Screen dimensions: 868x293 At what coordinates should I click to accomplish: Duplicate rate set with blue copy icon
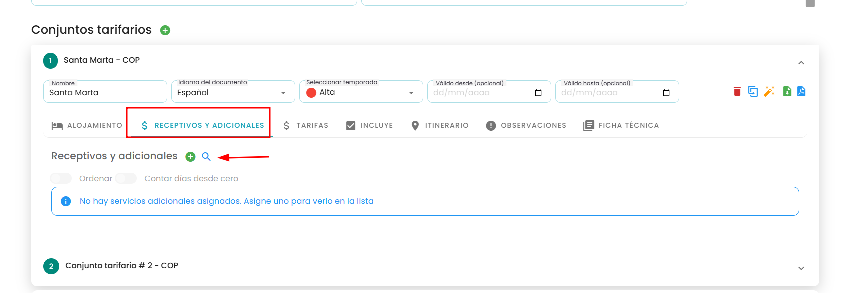753,91
